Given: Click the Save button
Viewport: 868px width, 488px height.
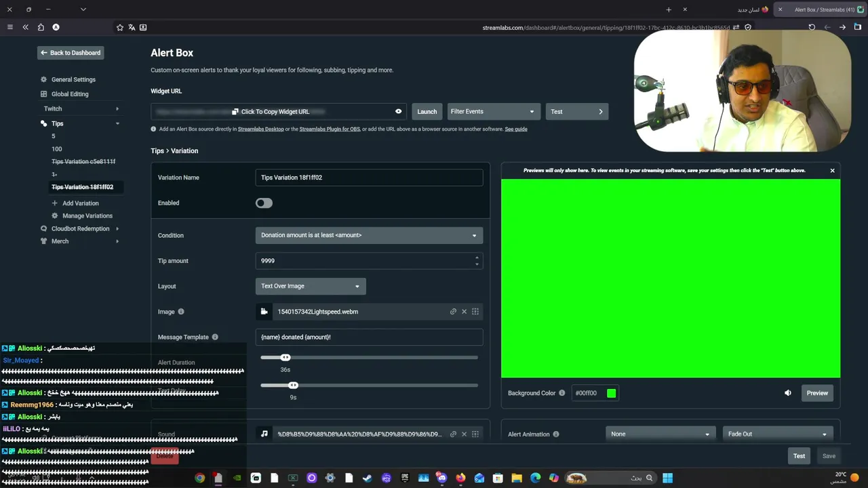Looking at the screenshot, I should [x=829, y=456].
